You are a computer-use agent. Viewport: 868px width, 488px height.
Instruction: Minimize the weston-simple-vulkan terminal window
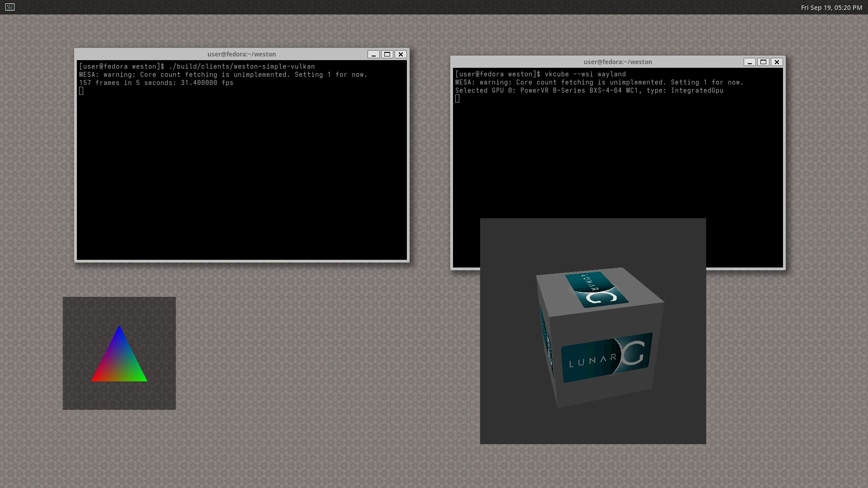[373, 54]
